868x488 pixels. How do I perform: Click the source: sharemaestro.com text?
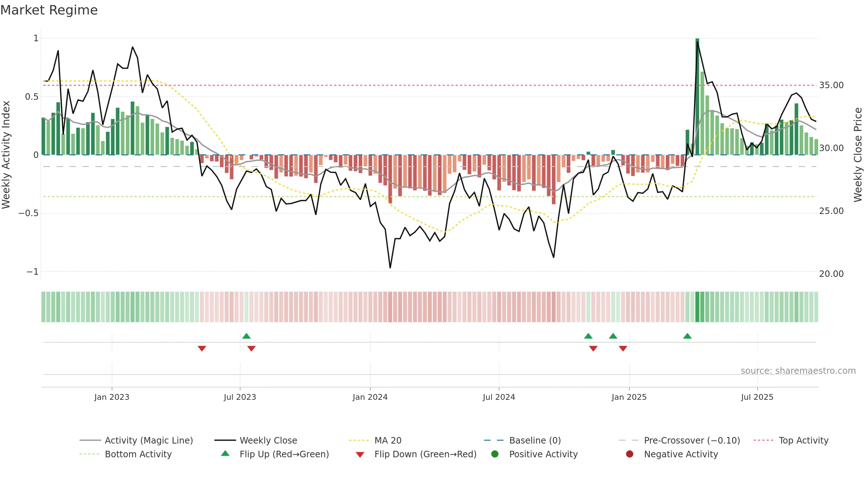coord(798,371)
